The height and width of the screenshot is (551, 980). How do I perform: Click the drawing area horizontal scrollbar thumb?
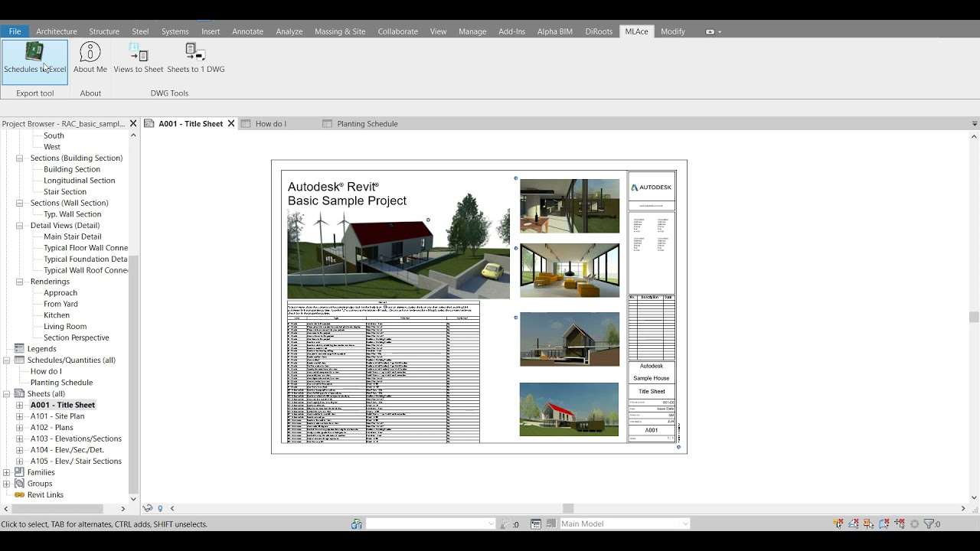568,508
